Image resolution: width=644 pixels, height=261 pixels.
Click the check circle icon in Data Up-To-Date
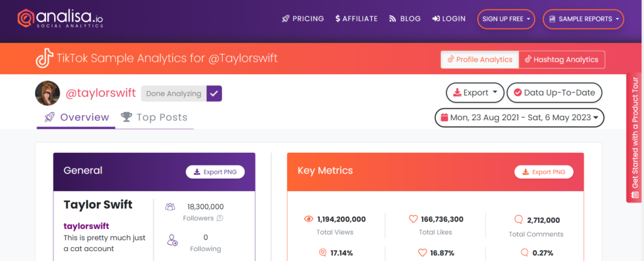tap(518, 93)
